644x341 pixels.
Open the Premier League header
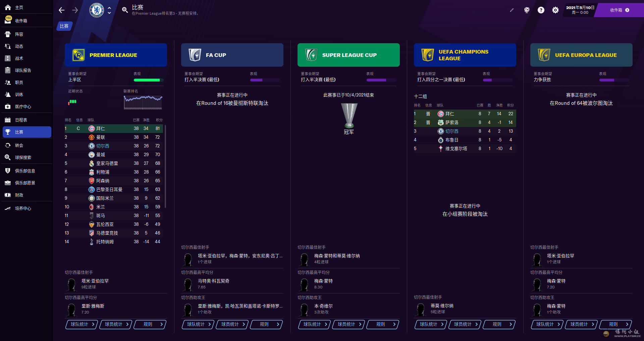pos(116,55)
